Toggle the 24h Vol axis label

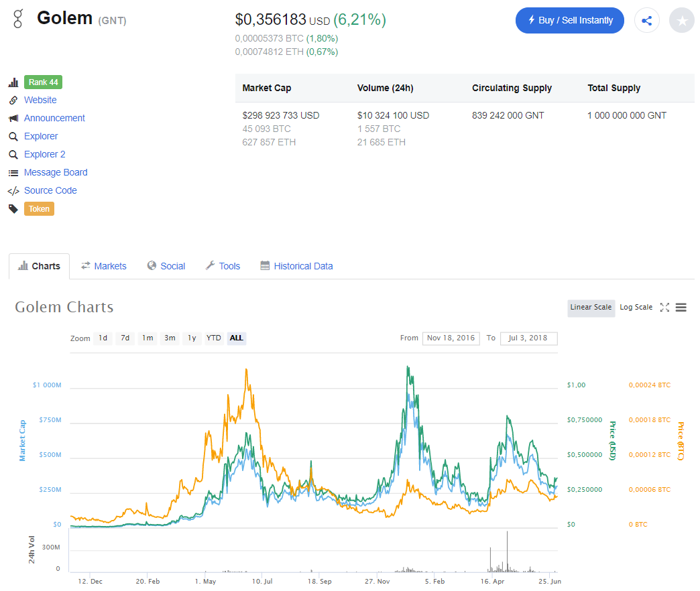tap(32, 549)
